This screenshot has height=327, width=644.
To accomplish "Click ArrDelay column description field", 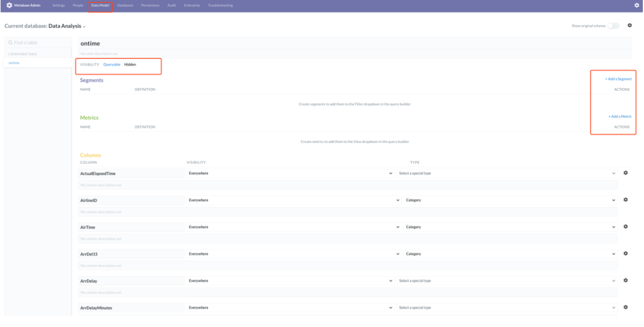I will (348, 292).
